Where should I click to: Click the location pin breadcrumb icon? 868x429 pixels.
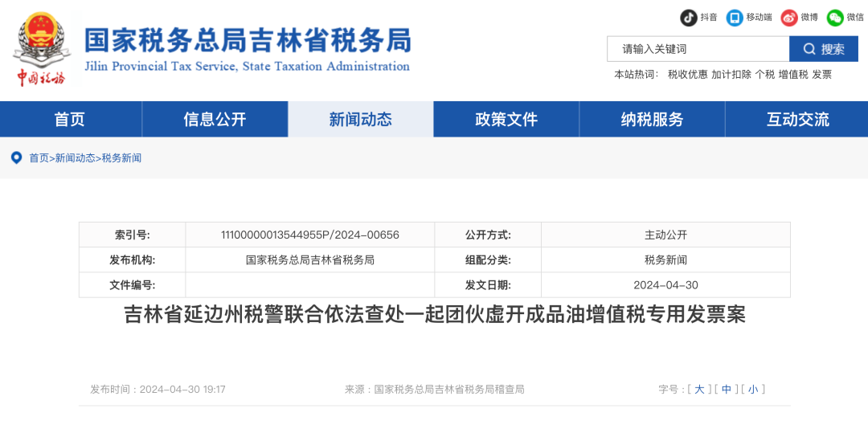tap(17, 158)
